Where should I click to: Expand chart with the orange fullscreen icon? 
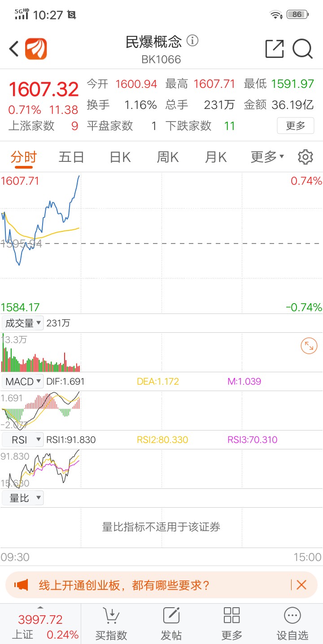(309, 346)
